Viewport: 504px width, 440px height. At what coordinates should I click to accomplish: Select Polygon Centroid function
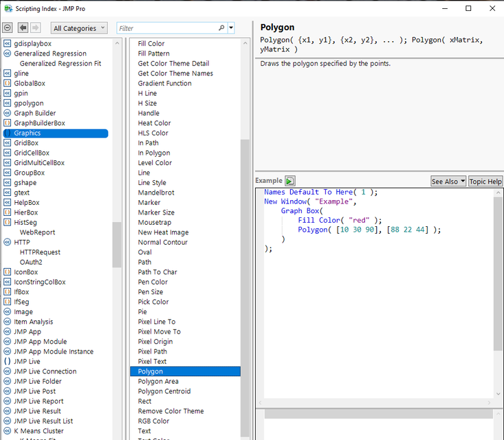click(164, 391)
